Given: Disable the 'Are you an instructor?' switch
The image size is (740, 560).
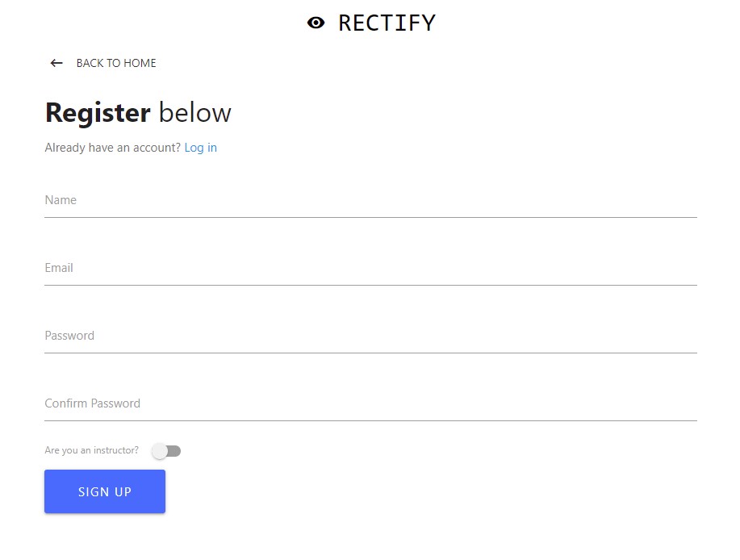Looking at the screenshot, I should (x=166, y=450).
